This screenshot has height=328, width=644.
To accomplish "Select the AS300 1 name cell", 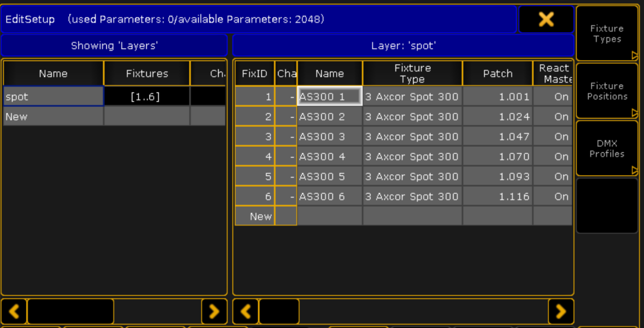I will [x=330, y=96].
